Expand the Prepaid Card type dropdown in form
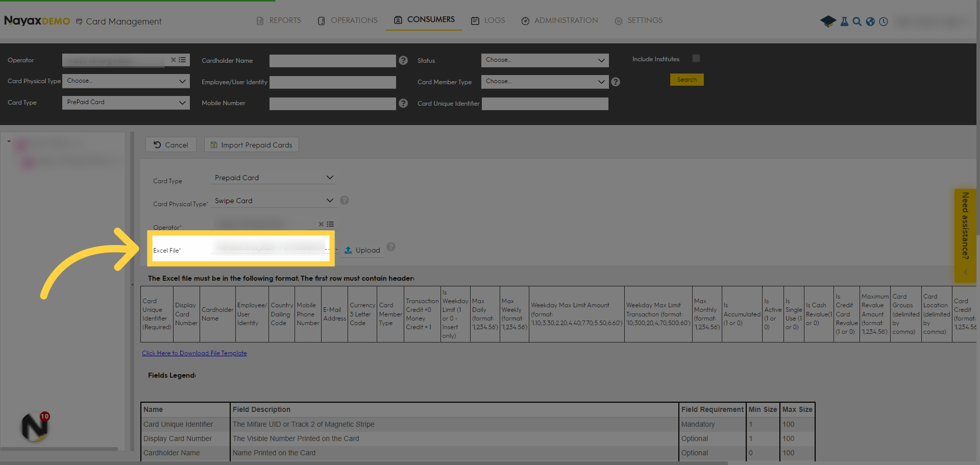Viewport: 980px width, 465px height. pyautogui.click(x=274, y=178)
